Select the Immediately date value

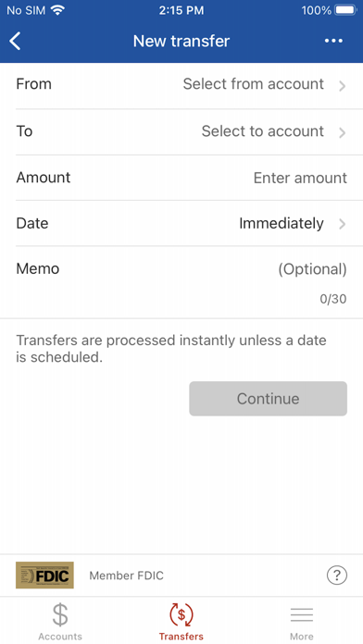click(x=282, y=223)
